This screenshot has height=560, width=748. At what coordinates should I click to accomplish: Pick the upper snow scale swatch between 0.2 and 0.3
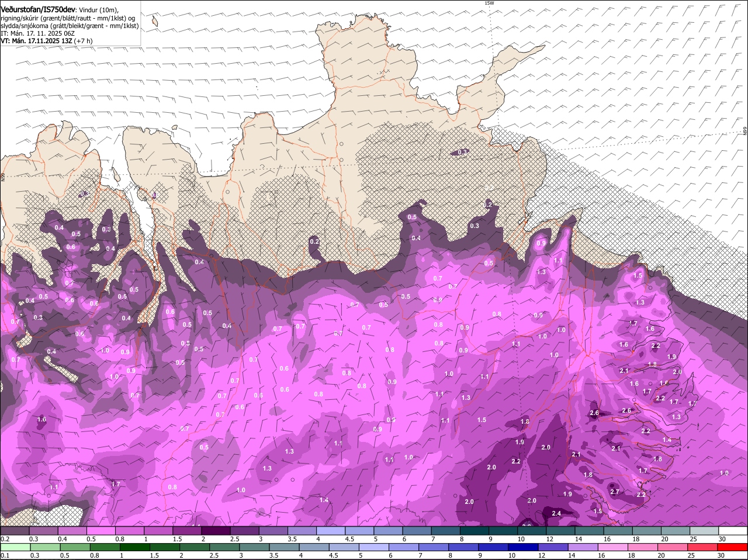click(x=15, y=531)
